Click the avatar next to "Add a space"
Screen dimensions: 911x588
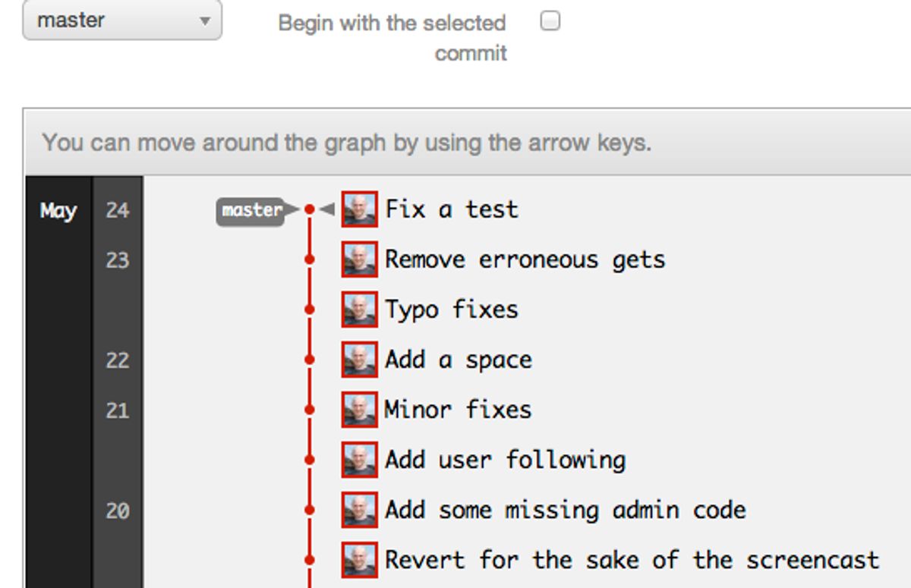358,359
